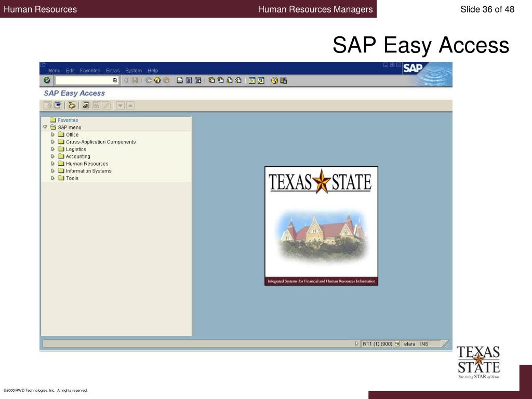Click the dimmed arrow left of Save
Image resolution: width=532 pixels, height=399 pixels.
[126, 81]
